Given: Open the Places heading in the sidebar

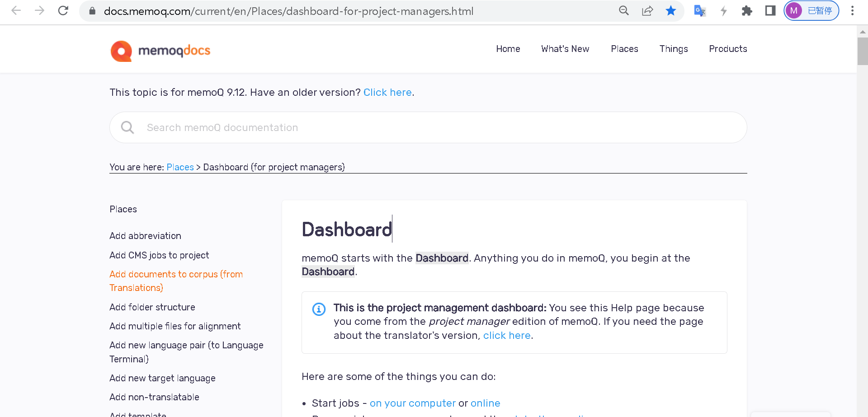Looking at the screenshot, I should 123,209.
